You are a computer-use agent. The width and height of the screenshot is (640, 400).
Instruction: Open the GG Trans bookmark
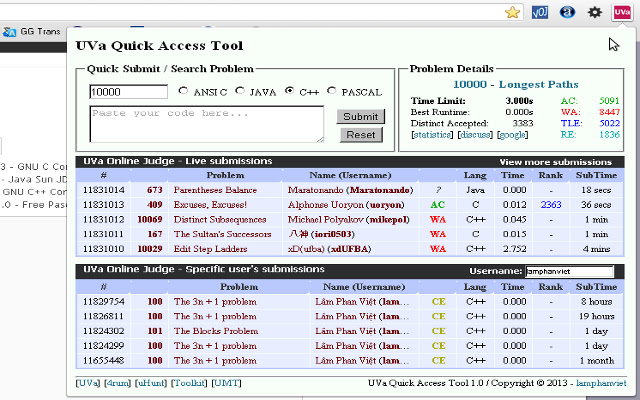coord(32,31)
